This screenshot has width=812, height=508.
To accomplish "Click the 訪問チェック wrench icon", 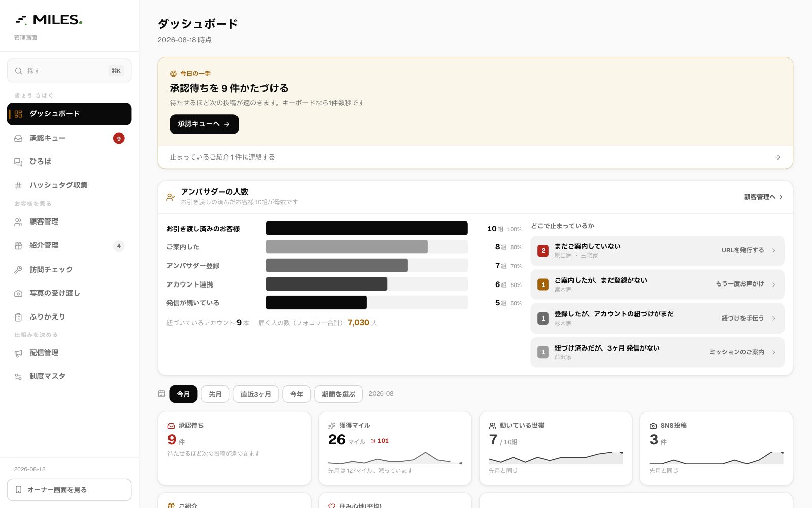I will click(x=18, y=270).
